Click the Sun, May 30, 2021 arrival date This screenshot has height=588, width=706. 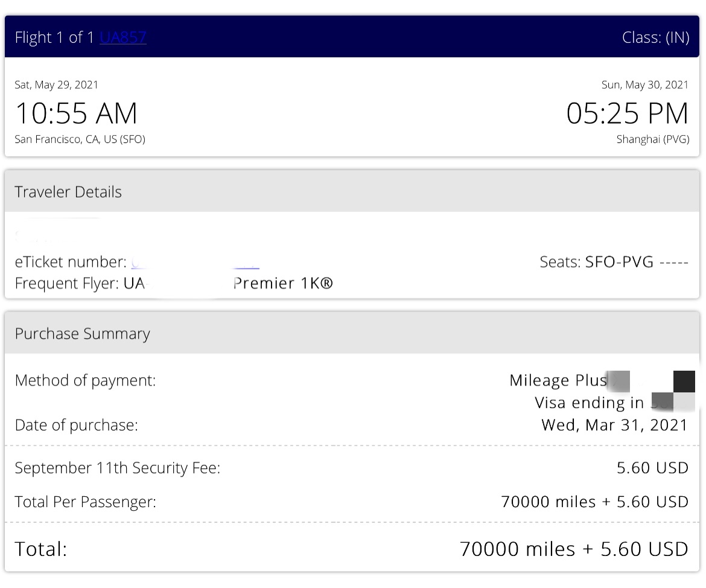click(644, 85)
